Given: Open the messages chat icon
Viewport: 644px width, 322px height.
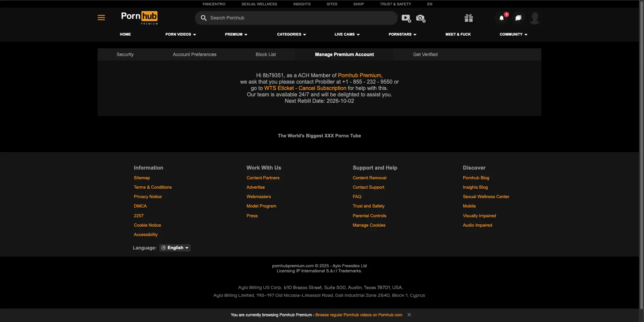Looking at the screenshot, I should click(x=518, y=18).
